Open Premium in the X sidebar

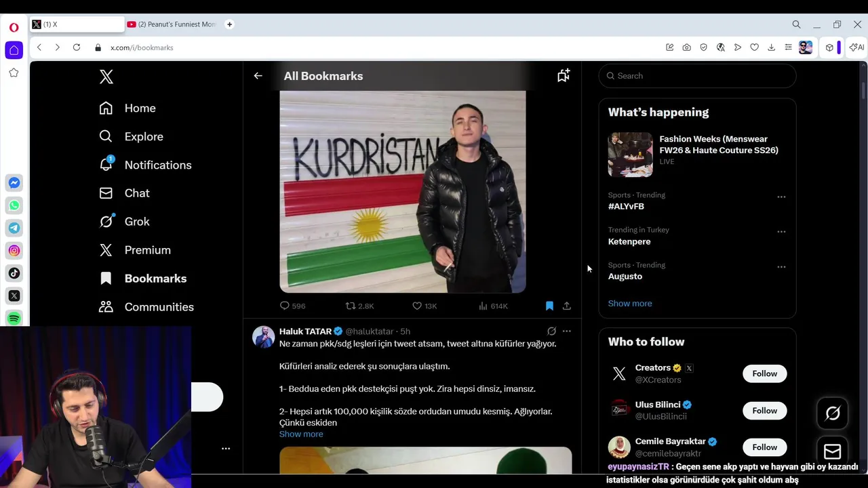[134, 250]
